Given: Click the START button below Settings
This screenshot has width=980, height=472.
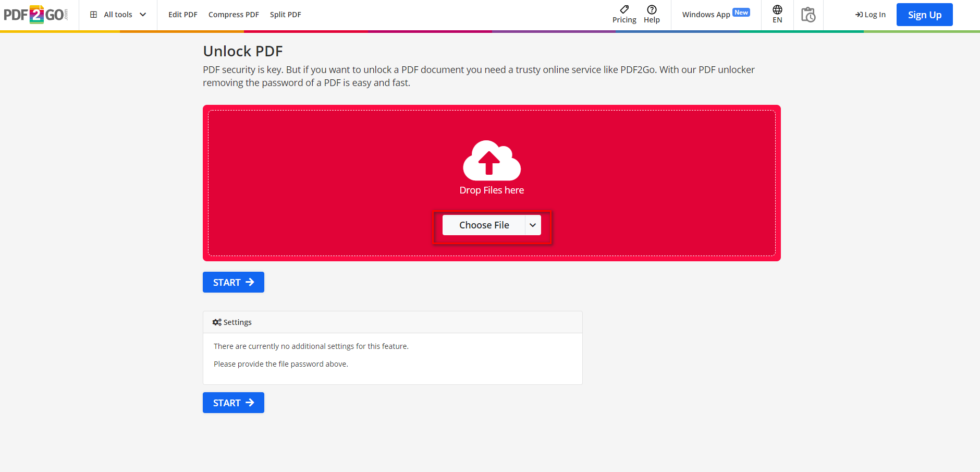Looking at the screenshot, I should coord(234,403).
